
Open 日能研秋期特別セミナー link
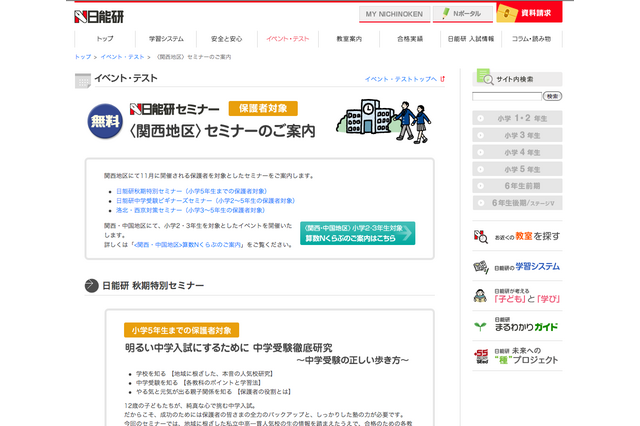[x=191, y=191]
